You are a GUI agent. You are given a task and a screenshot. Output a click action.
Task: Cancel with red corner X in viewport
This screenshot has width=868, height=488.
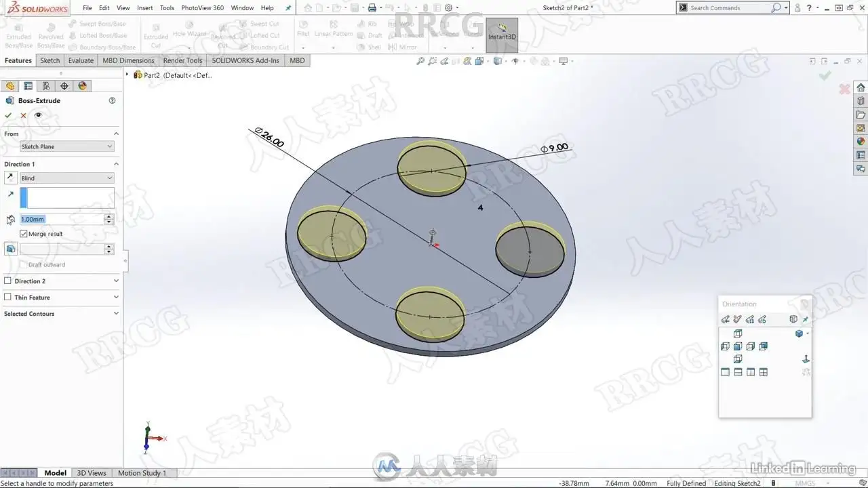coord(844,89)
